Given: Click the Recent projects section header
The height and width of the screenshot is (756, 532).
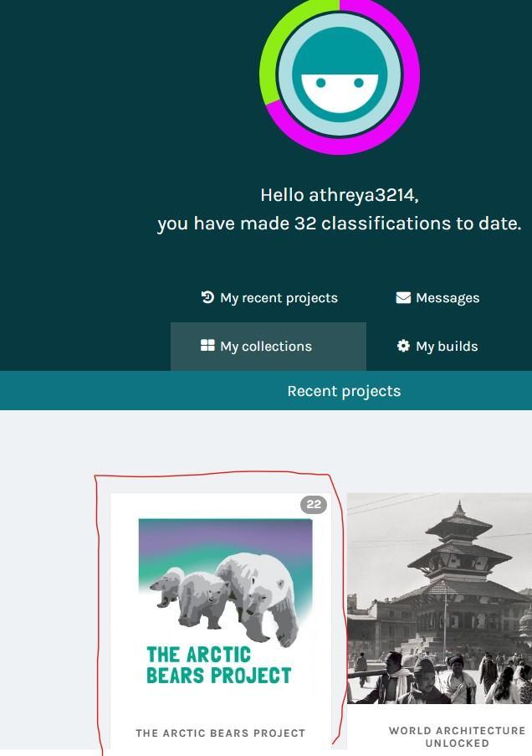Looking at the screenshot, I should pyautogui.click(x=344, y=391).
